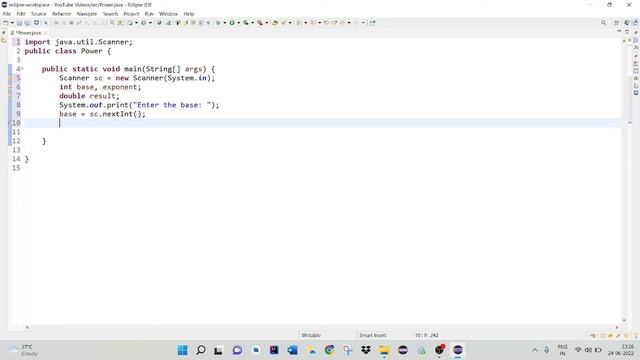Screen dimensions: 640x360
Task: Select the Power.java editor tab
Action: pyautogui.click(x=28, y=33)
